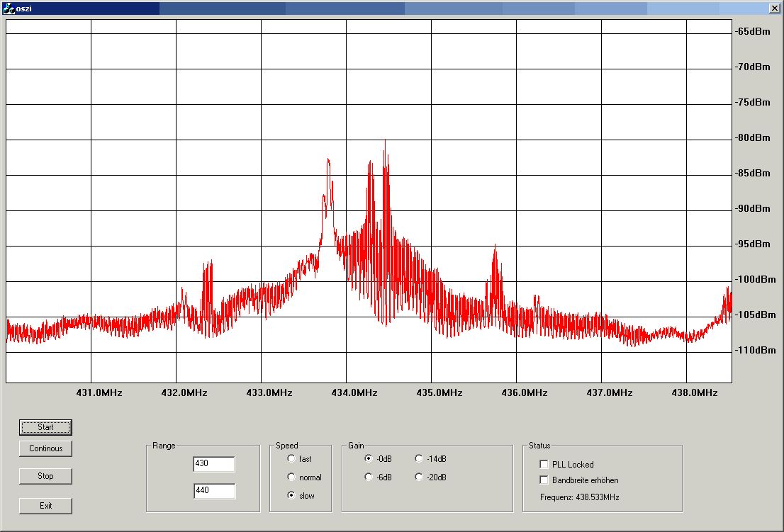784x532 pixels.
Task: Click the Range start field showing 430
Action: click(213, 464)
